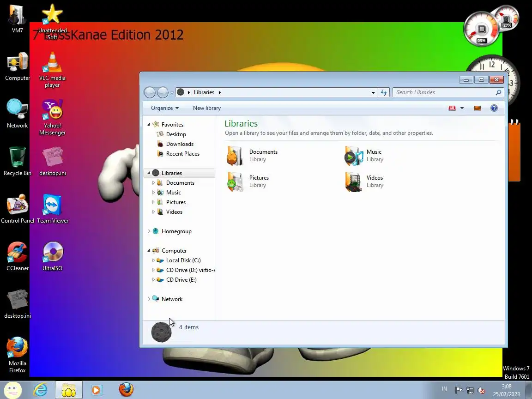The image size is (532, 399).
Task: Select Desktop under Favorites
Action: tap(176, 134)
